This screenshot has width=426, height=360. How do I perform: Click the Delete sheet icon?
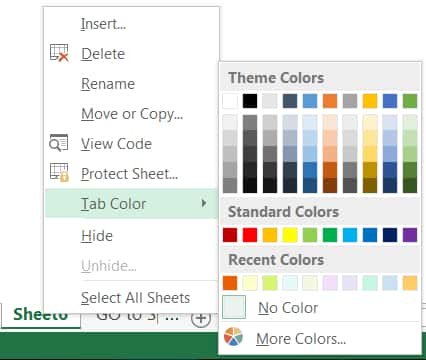click(59, 53)
